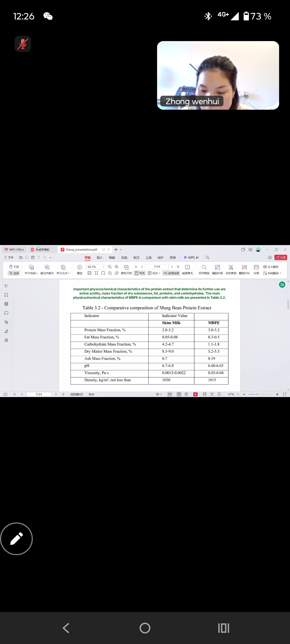The image size is (290, 644).
Task: Click the return to page 6 button
Action: pyautogui.click(x=77, y=394)
